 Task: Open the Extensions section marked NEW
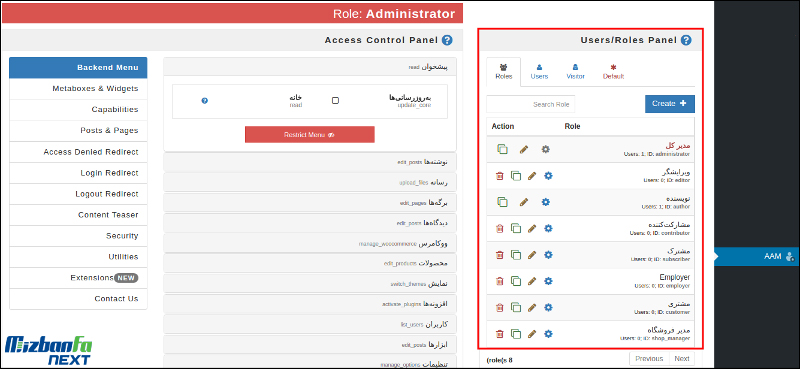point(78,278)
